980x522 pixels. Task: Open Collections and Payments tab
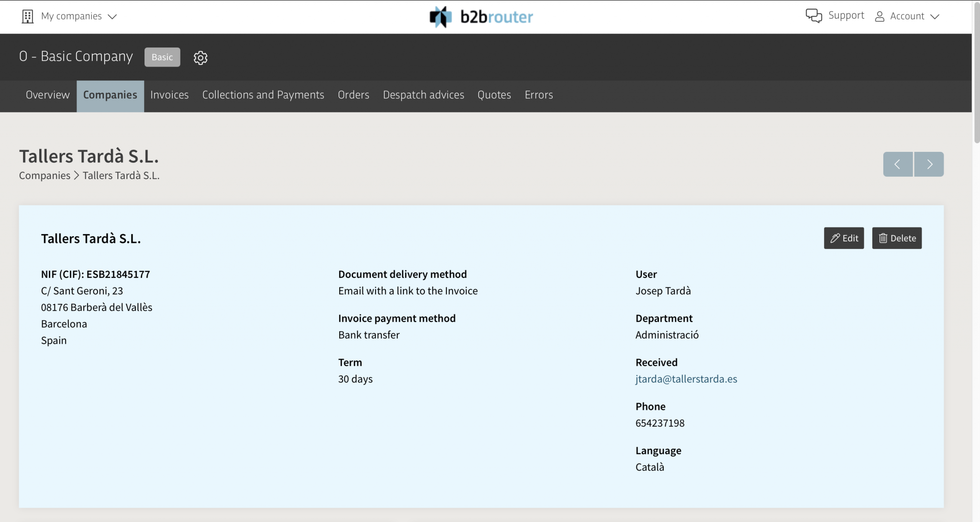coord(263,95)
